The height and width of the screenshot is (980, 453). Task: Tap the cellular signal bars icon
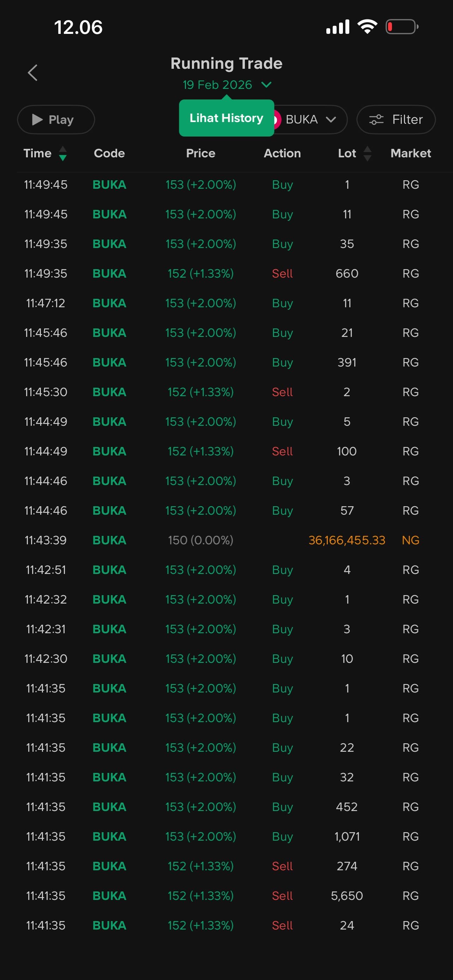(x=337, y=27)
